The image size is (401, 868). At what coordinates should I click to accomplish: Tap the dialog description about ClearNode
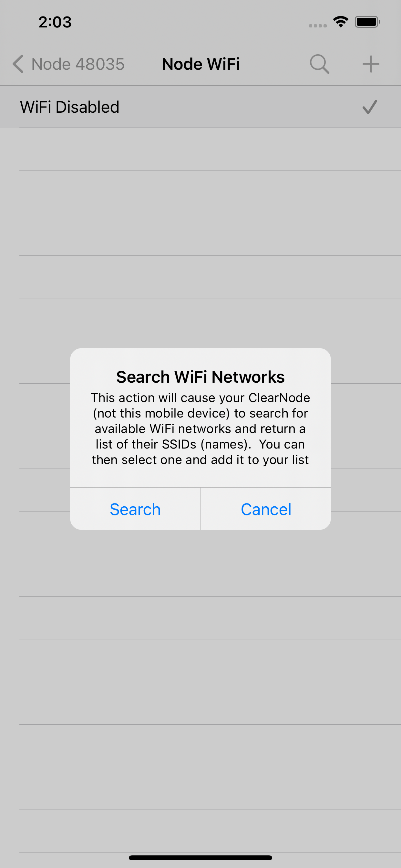(200, 429)
